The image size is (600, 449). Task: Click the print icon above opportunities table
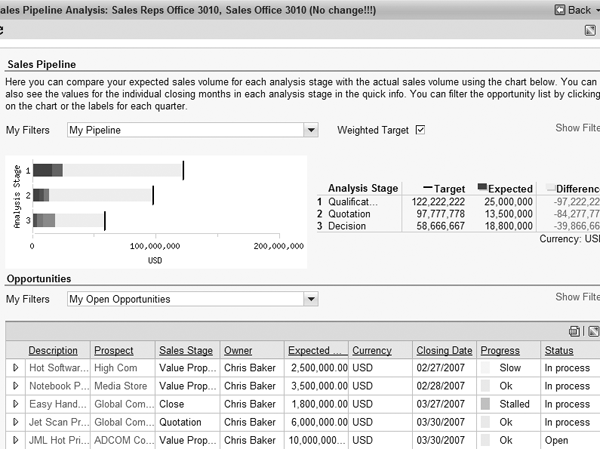coord(574,331)
